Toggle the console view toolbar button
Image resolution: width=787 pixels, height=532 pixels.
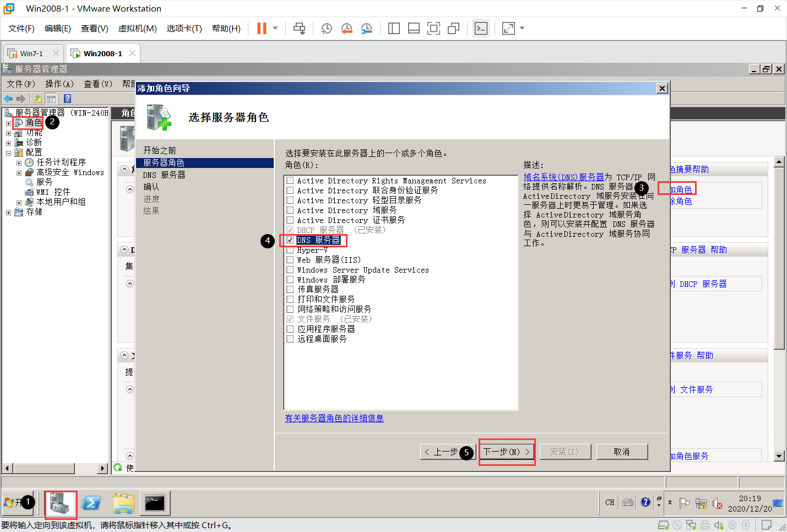tap(481, 28)
